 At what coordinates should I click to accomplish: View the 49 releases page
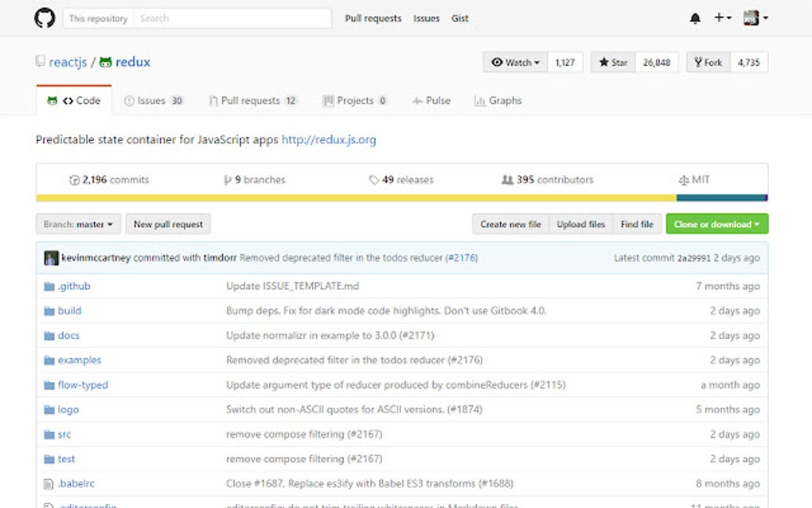401,180
